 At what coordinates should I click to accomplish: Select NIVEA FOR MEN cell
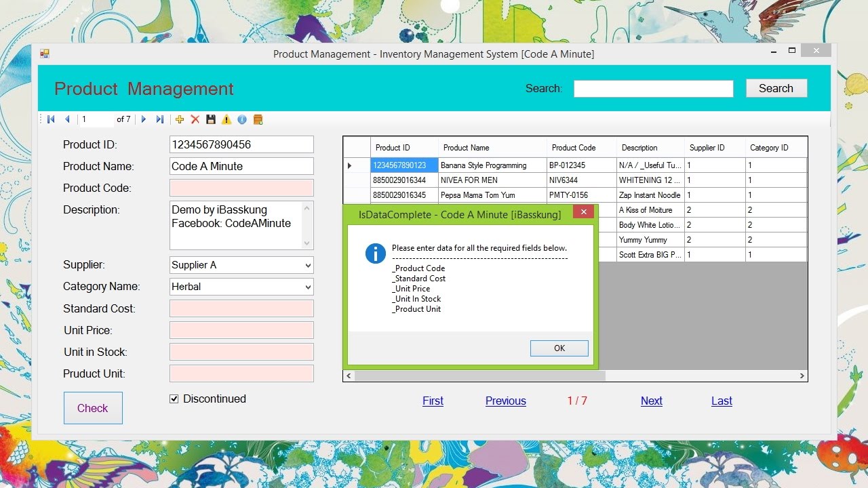coord(492,180)
